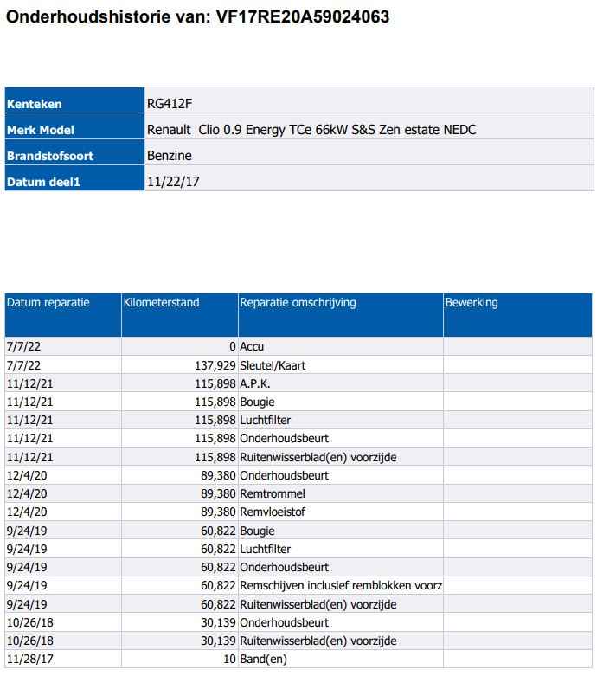Select the 'Band(en)' repair entry
Screen dimensions: 616x689
click(x=263, y=659)
